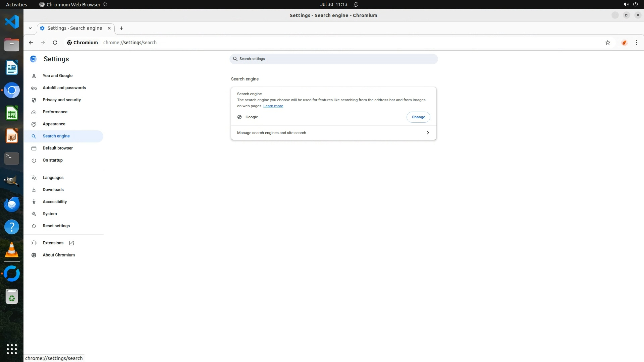The image size is (644, 362).
Task: Go to the Appearance settings section
Action: (x=54, y=124)
